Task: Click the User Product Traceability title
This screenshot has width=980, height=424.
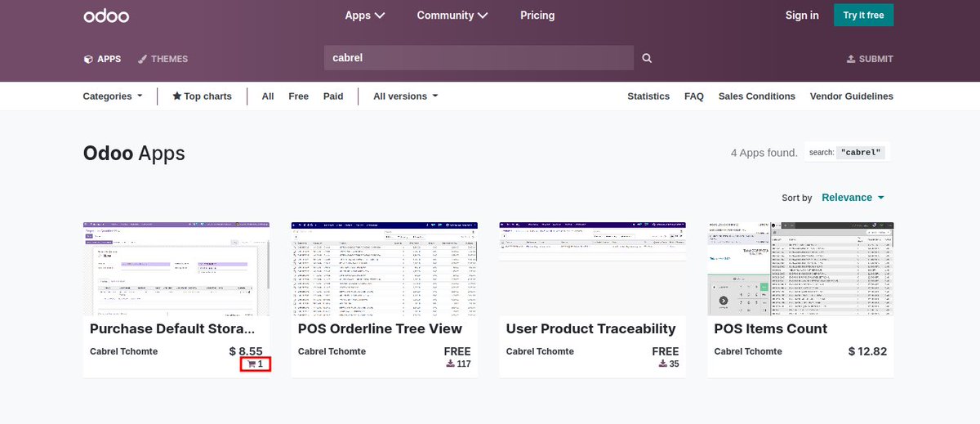Action: coord(591,329)
